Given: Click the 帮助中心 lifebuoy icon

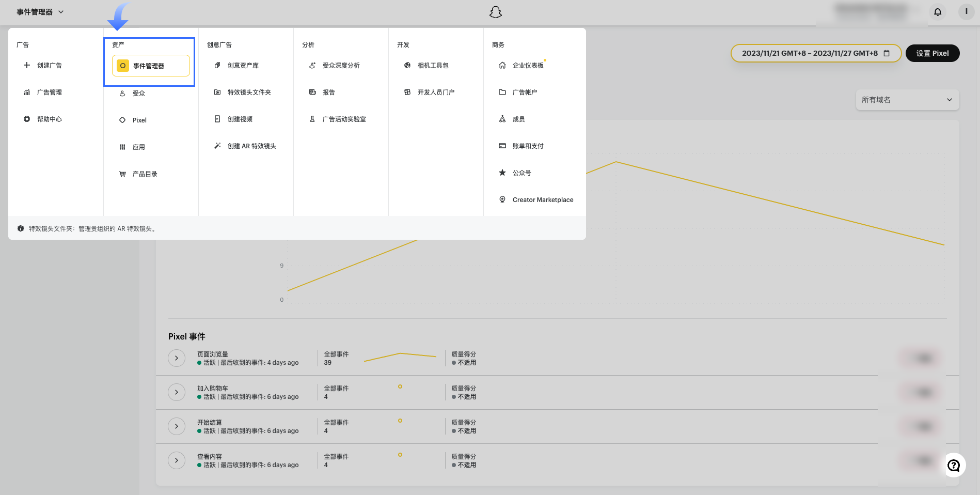Looking at the screenshot, I should [x=27, y=119].
